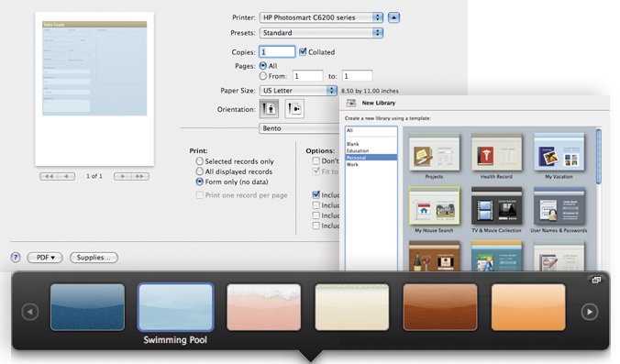Choose All displayed records option
Screen dimensions: 620x364
pyautogui.click(x=200, y=171)
